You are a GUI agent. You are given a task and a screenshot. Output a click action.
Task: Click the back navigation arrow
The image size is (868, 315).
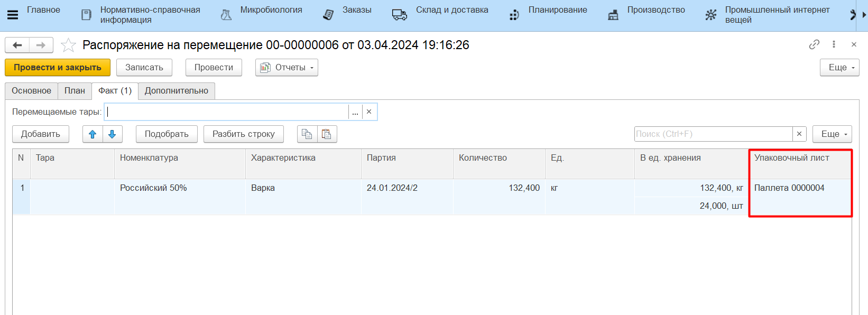(x=17, y=45)
